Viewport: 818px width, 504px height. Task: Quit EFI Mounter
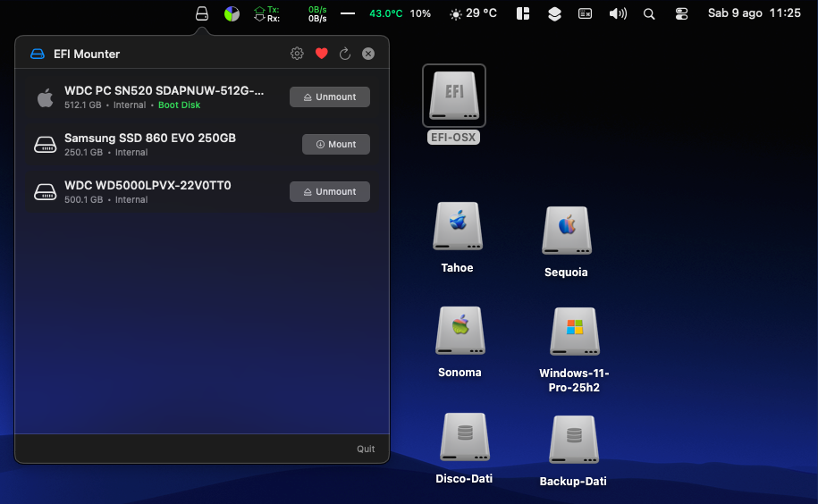click(366, 449)
